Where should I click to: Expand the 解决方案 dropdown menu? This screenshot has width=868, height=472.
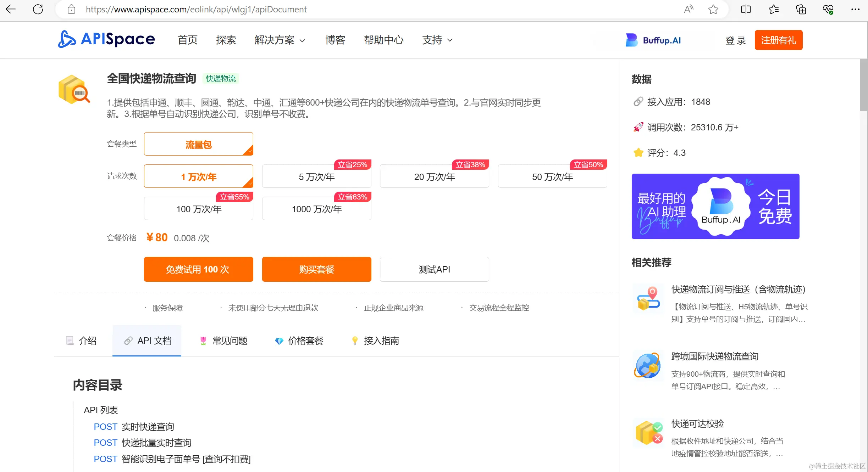pyautogui.click(x=280, y=40)
